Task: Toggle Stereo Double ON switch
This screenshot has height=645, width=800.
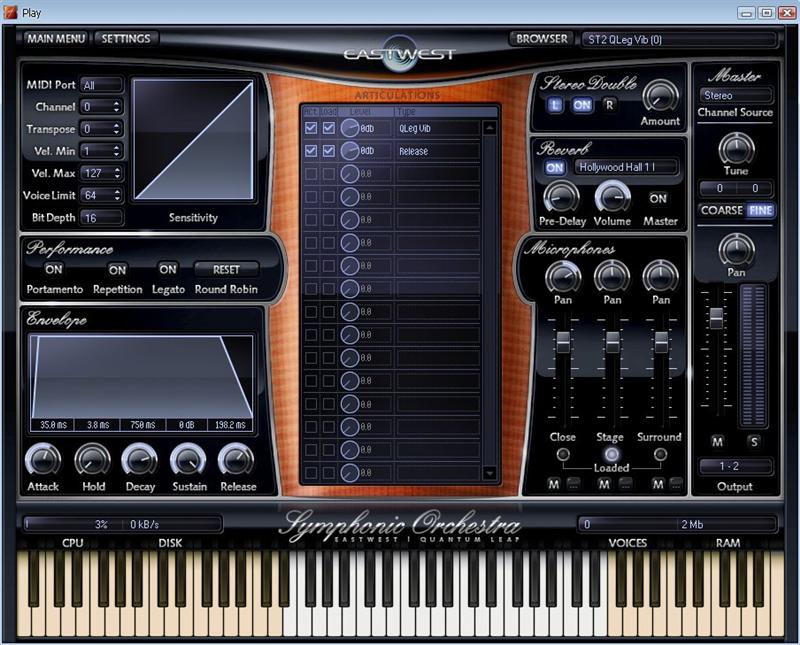Action: 582,105
